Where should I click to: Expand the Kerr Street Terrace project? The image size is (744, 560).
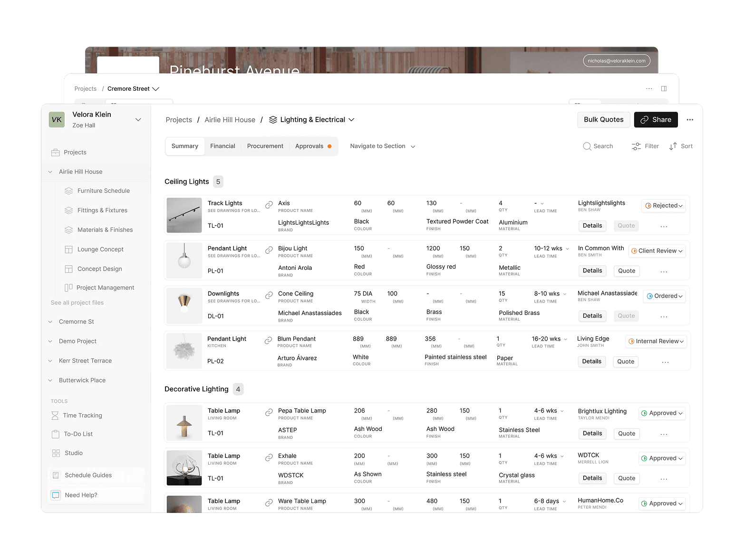point(50,361)
